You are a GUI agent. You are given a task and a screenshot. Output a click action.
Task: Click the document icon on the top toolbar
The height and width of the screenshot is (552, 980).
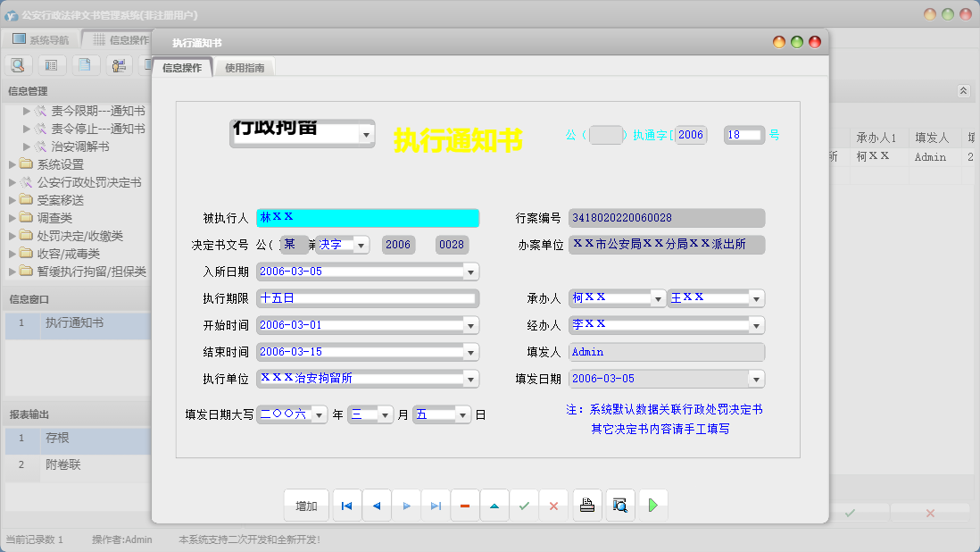click(x=84, y=64)
